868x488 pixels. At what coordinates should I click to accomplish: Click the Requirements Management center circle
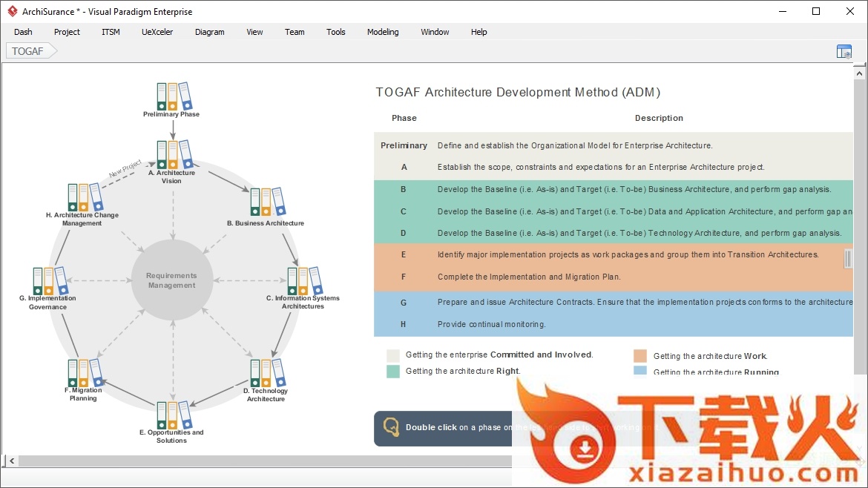point(172,280)
